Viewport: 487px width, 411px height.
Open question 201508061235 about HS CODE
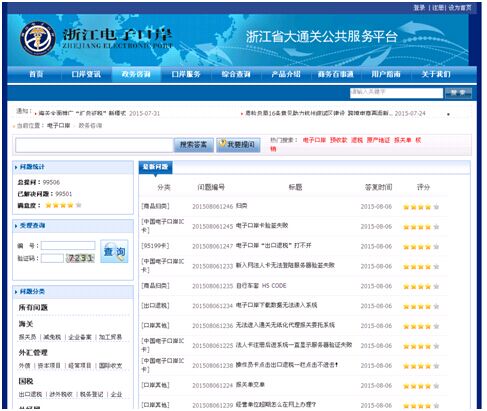261,286
